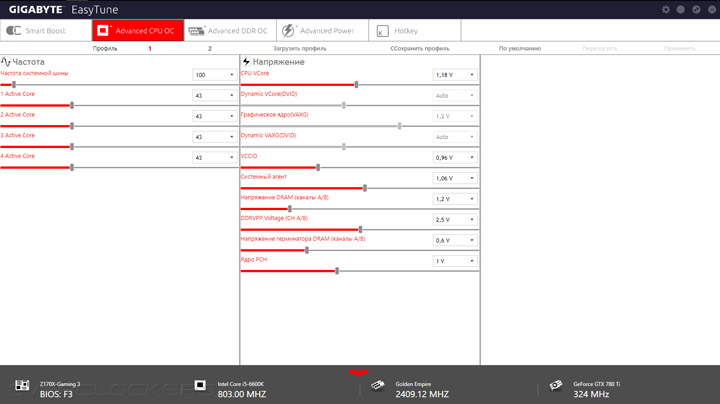
Task: Click the Golden Empire memory label
Action: (x=413, y=384)
